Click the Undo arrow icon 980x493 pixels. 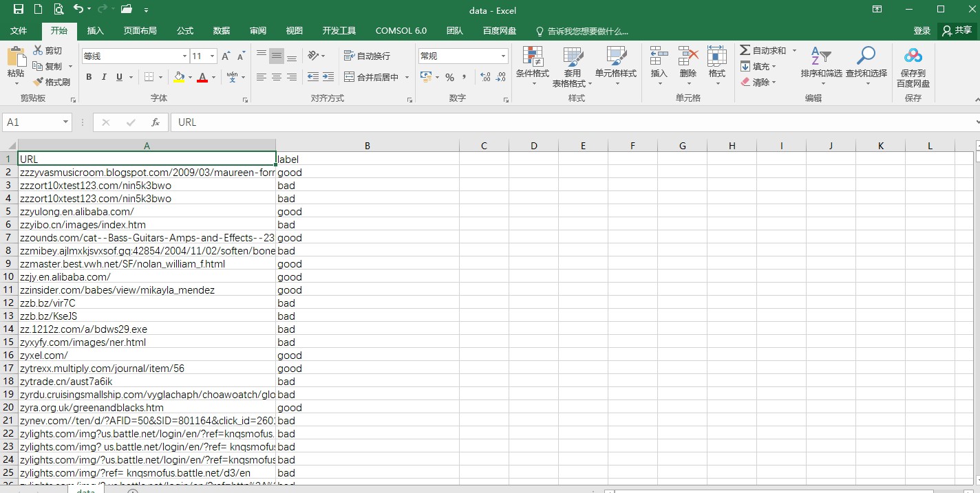(78, 10)
